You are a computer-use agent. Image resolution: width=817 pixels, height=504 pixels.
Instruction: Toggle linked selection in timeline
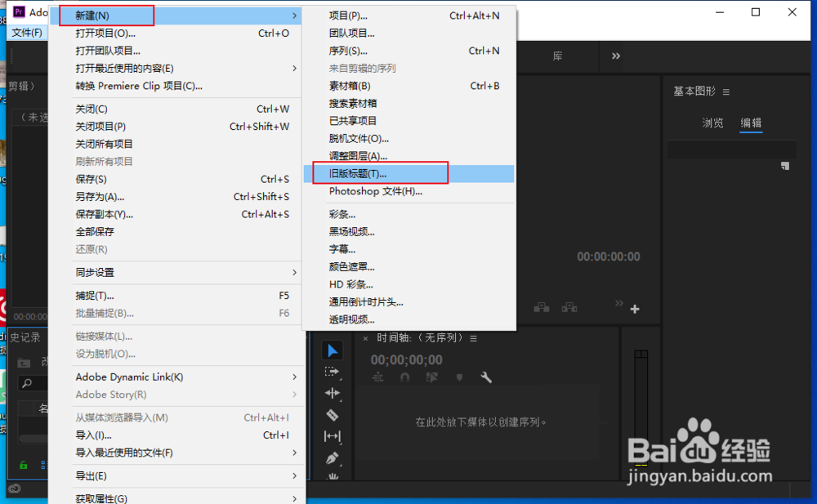(432, 377)
